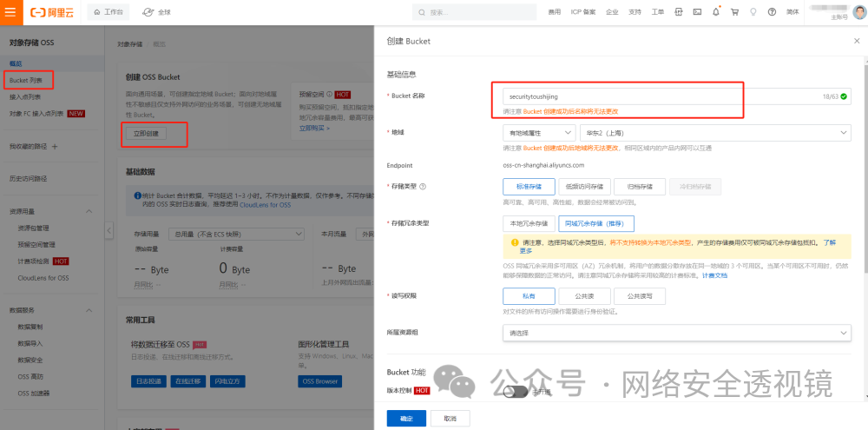Screen dimensions: 868x430
Task: Set read/write permission to 私有
Action: click(529, 296)
